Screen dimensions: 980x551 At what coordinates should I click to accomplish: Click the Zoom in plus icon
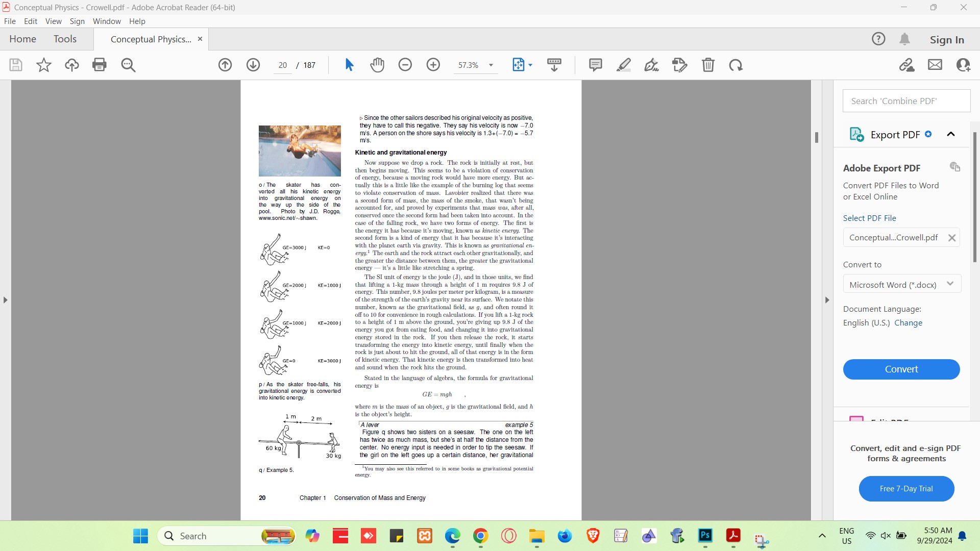433,65
